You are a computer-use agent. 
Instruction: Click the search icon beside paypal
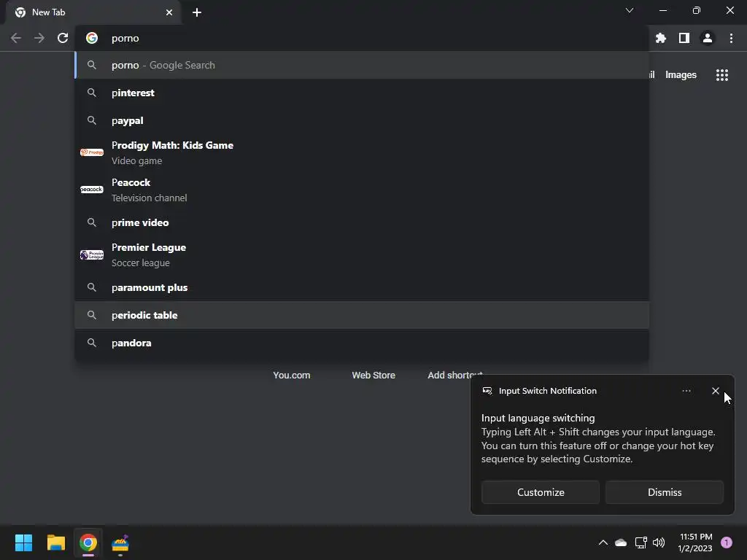pos(92,120)
